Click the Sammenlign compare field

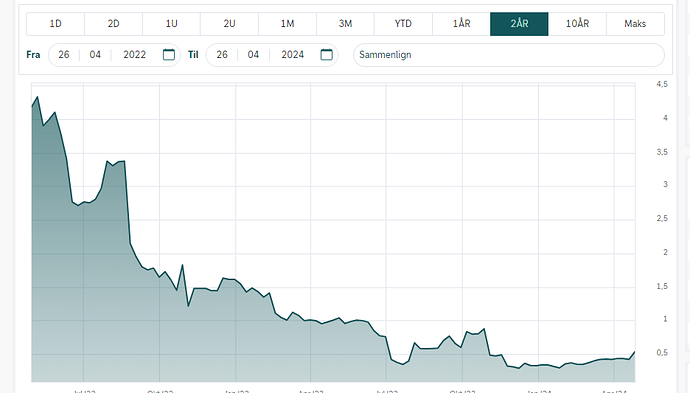509,55
